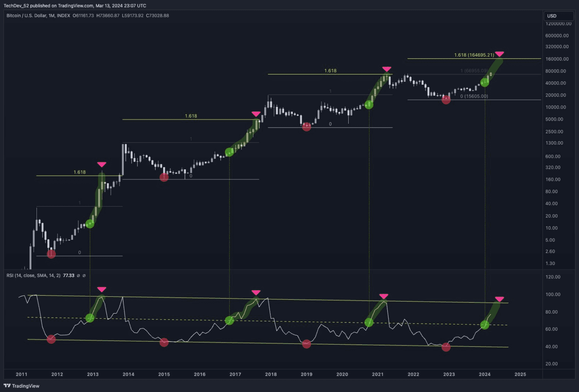Click the red circle marker at the 2011 bottom
579x392 pixels.
(x=51, y=253)
